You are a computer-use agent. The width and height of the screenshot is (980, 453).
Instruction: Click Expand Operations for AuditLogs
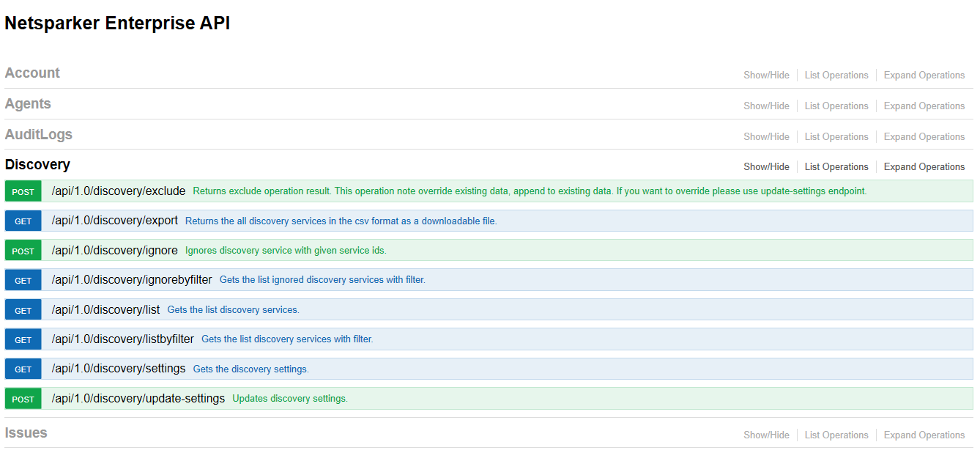(x=924, y=136)
